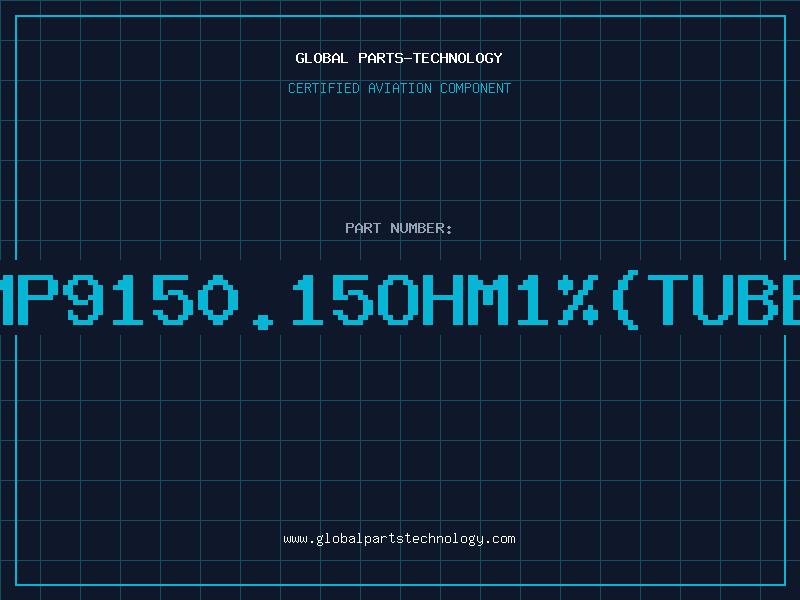Select the word CERTIFIED in the subtitle
Viewport: 800px width, 600px height.
324,88
